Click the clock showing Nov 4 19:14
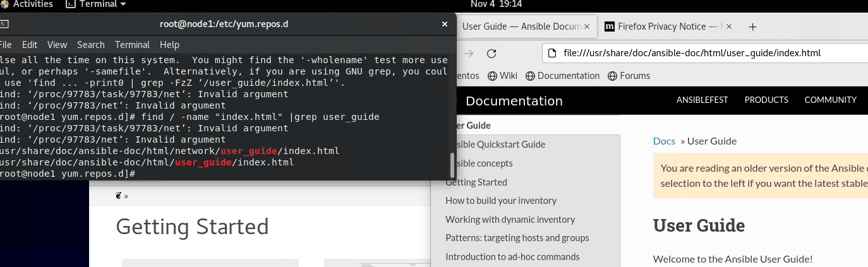Viewport: 868px width, 267px height. tap(497, 4)
